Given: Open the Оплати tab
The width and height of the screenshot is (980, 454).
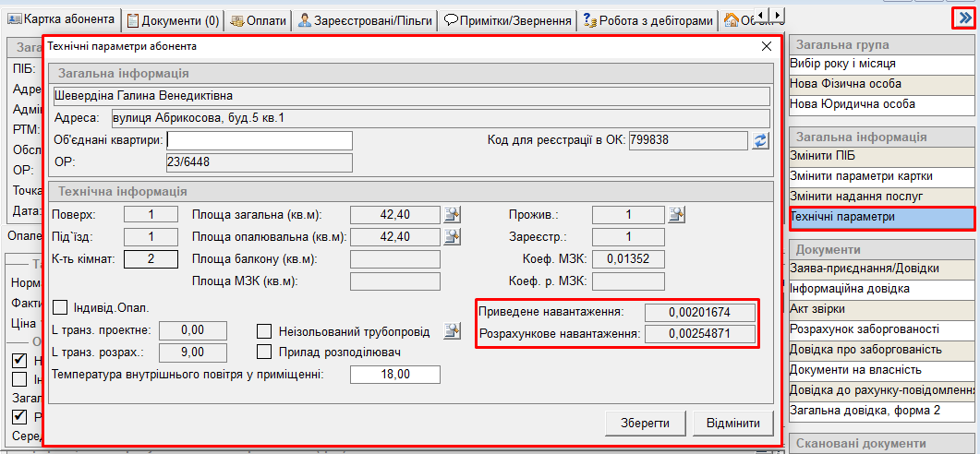Looking at the screenshot, I should pyautogui.click(x=258, y=19).
